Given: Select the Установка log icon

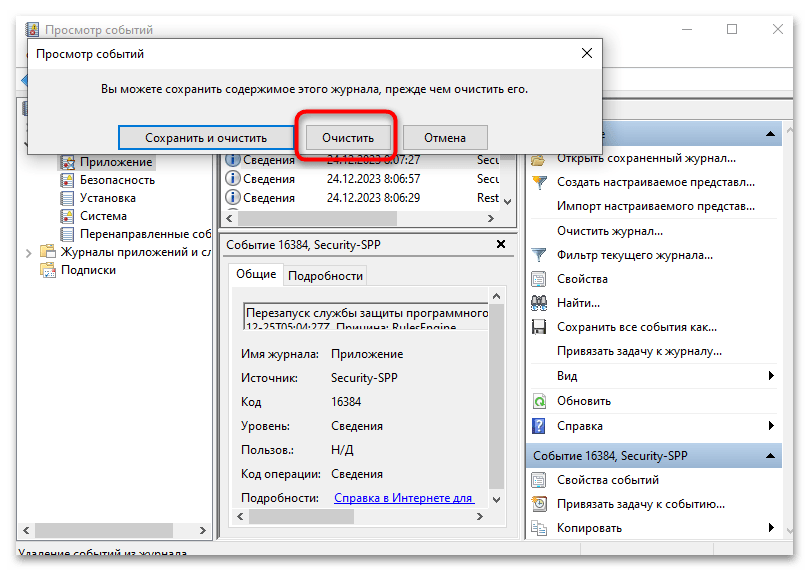Looking at the screenshot, I should click(67, 198).
